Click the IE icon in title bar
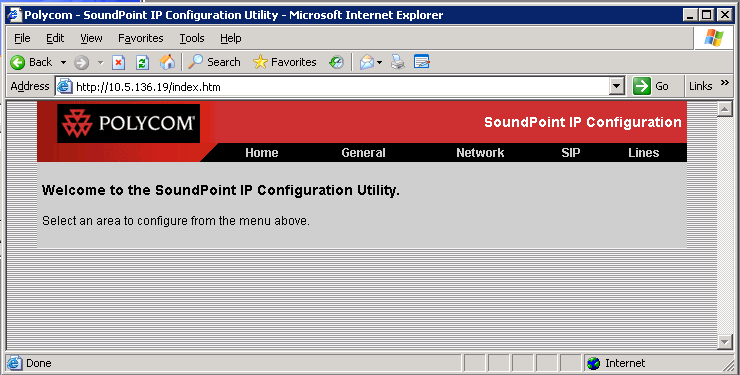The height and width of the screenshot is (375, 740). 15,15
